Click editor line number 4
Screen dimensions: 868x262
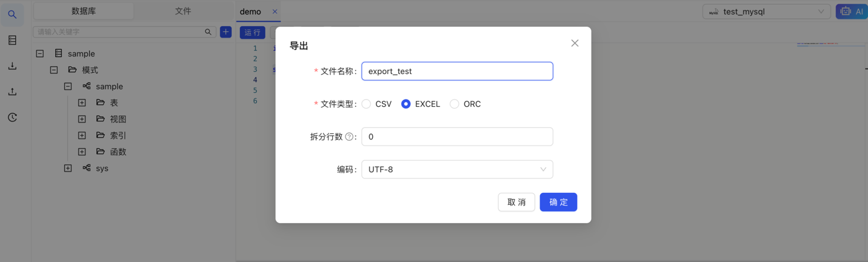[x=255, y=79]
